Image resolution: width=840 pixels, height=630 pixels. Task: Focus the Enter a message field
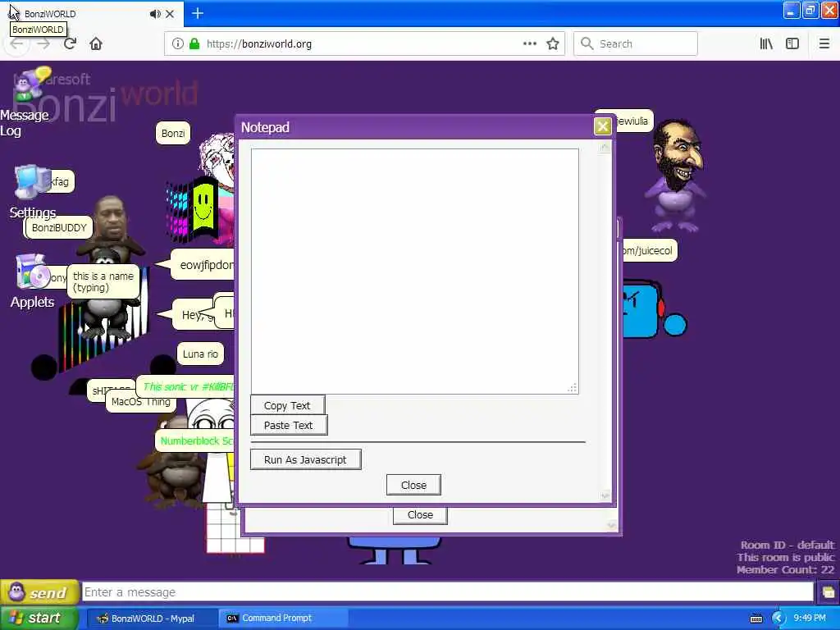tap(448, 592)
